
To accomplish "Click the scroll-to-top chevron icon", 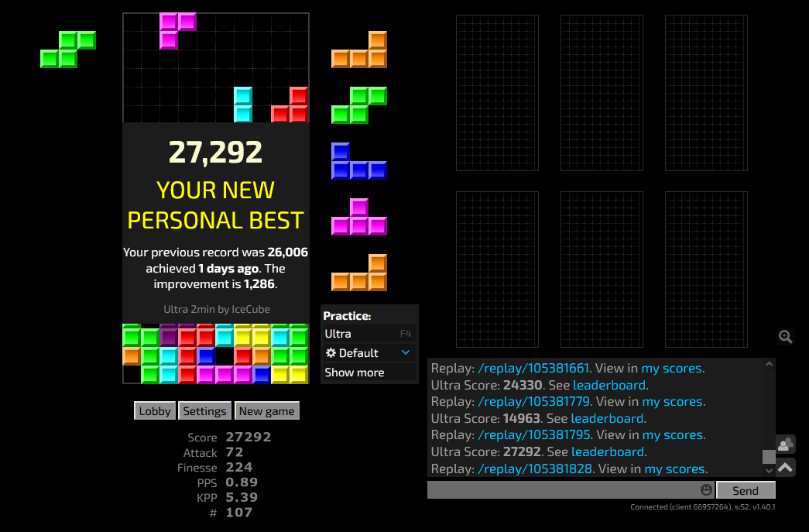I will tap(785, 468).
